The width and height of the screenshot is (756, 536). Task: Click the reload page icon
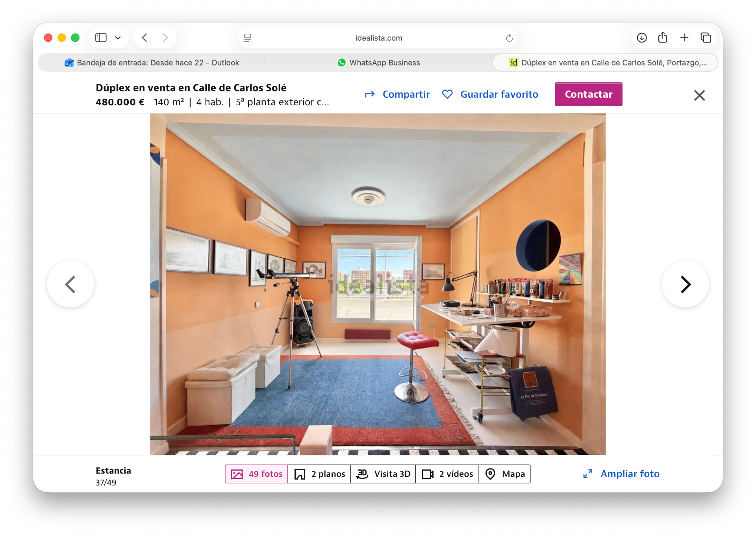coord(509,38)
